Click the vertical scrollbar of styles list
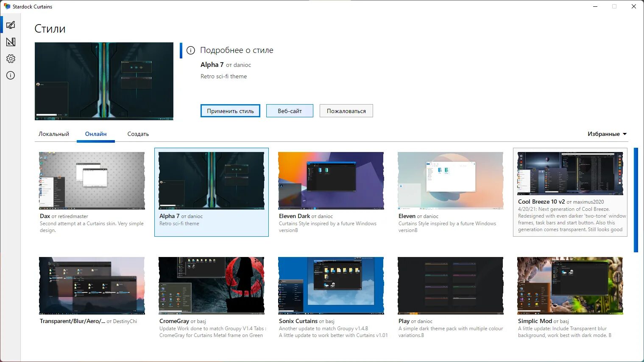 (x=636, y=200)
